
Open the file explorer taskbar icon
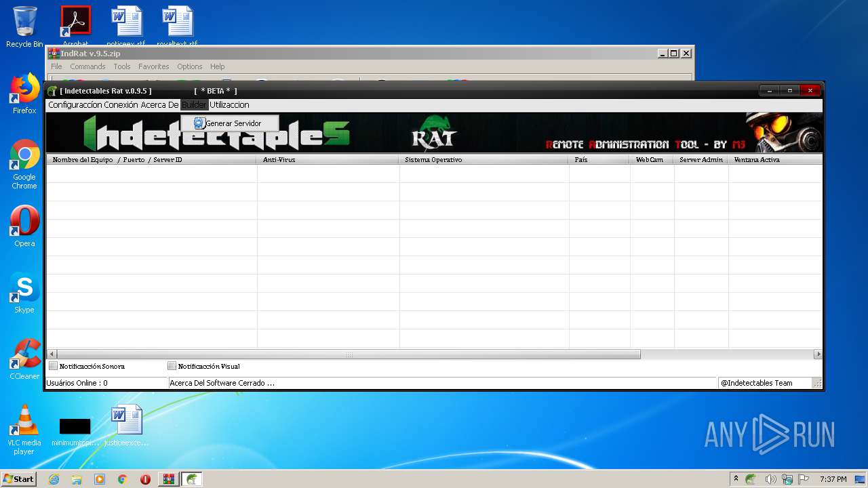(x=77, y=479)
